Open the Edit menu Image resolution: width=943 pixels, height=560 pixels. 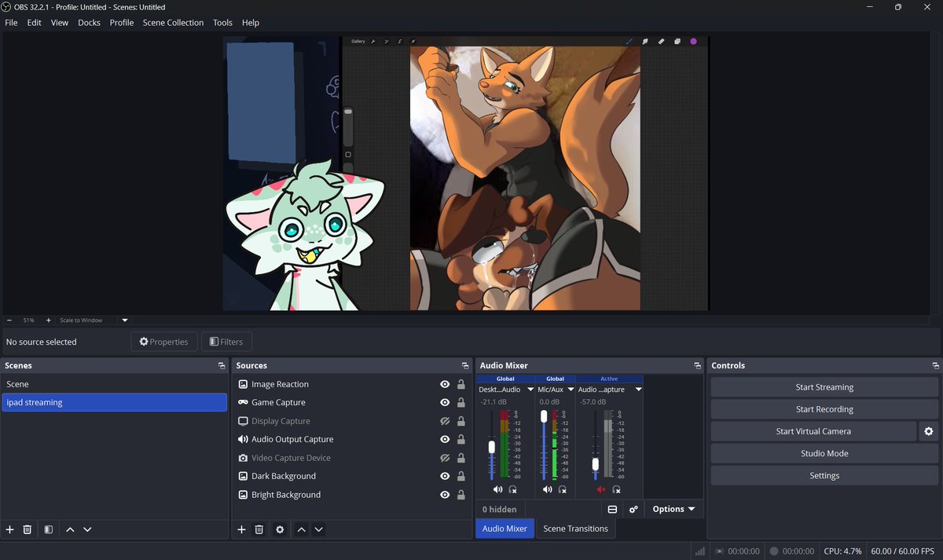click(x=34, y=23)
